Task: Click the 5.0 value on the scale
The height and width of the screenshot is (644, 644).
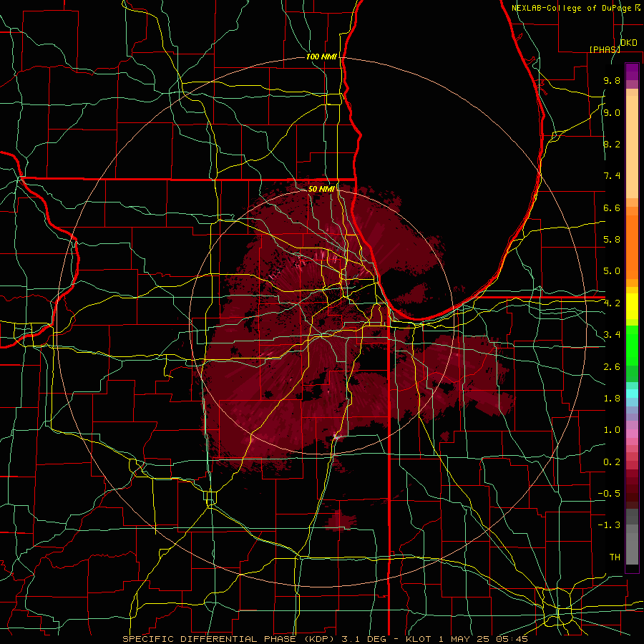Action: coord(612,271)
